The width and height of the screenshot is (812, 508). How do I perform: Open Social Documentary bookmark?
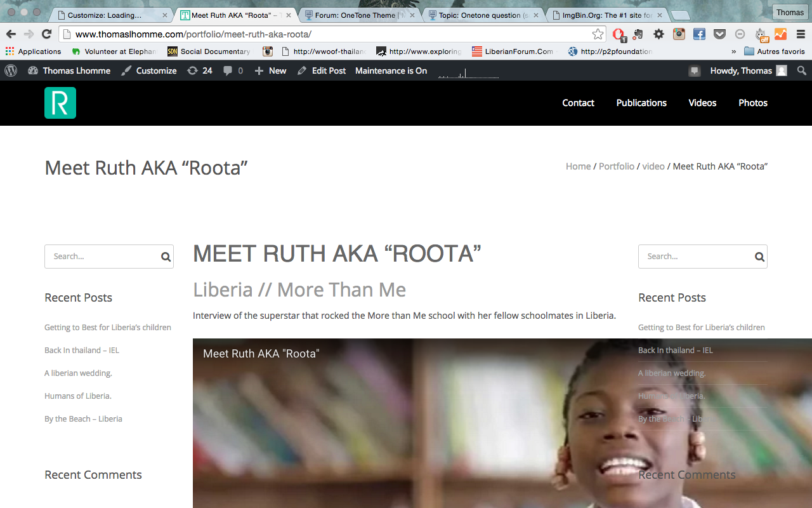pos(209,51)
